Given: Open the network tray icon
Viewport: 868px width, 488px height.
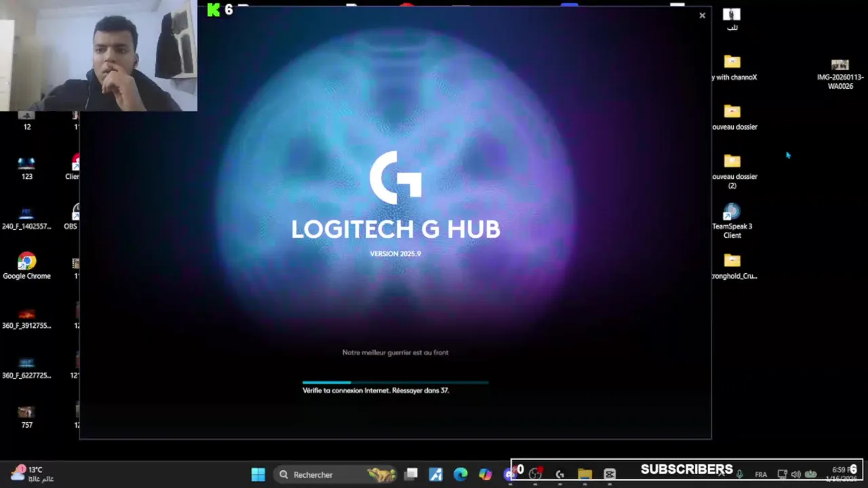Looking at the screenshot, I should [x=782, y=474].
